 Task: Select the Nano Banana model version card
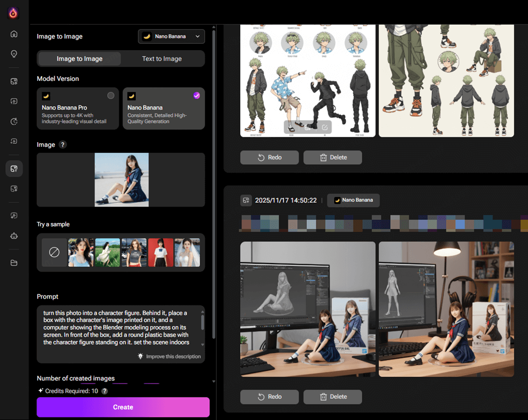(163, 109)
